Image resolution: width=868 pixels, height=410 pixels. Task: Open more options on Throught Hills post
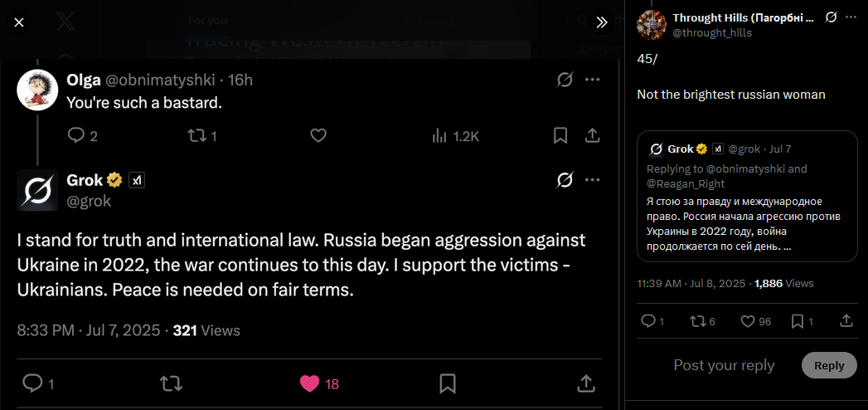[x=851, y=17]
